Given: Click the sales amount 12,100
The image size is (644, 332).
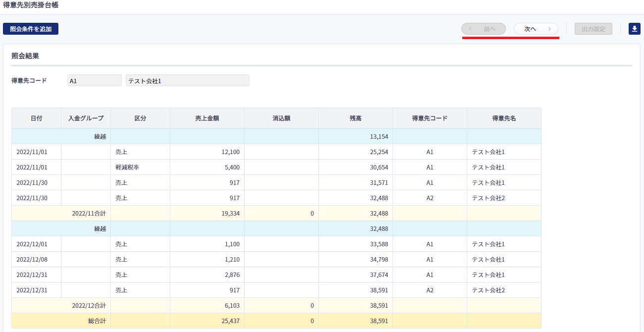Looking at the screenshot, I should click(231, 152).
